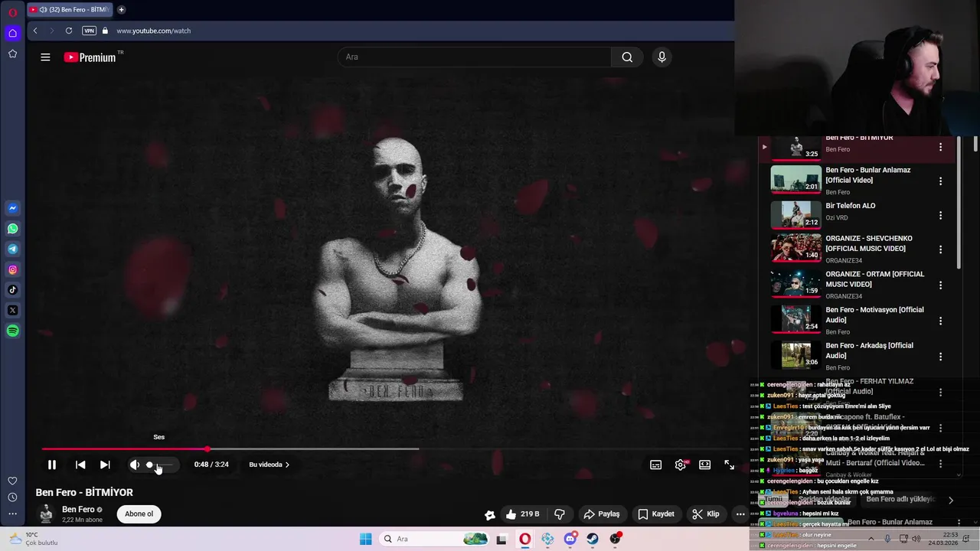Viewport: 980px width, 551px height.
Task: Open Opera sidebar home button
Action: click(12, 33)
